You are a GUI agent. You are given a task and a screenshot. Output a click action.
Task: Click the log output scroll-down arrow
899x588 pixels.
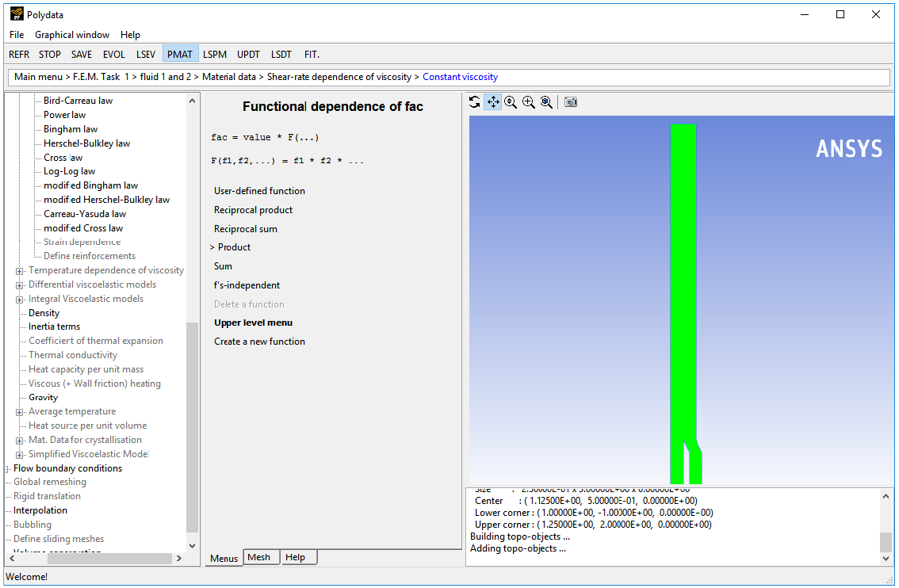point(886,558)
